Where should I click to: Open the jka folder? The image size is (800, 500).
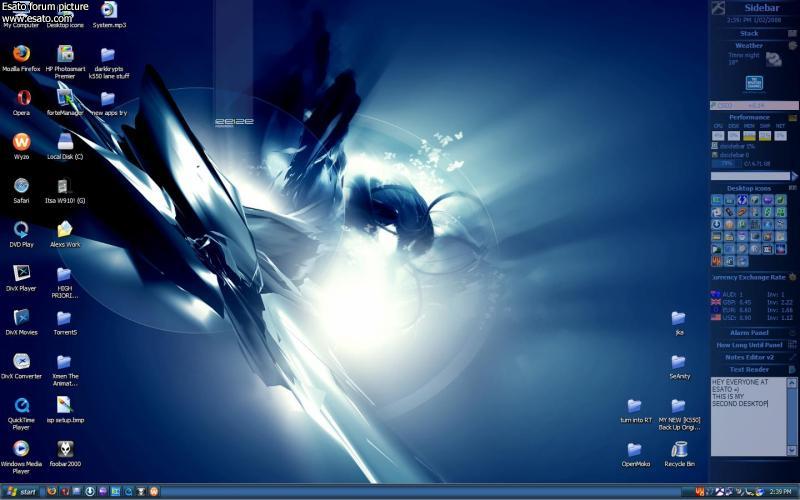coord(679,322)
